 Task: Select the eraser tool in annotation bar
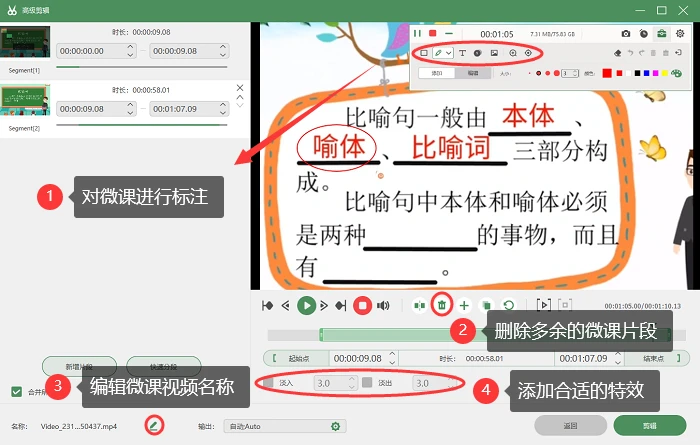click(617, 53)
